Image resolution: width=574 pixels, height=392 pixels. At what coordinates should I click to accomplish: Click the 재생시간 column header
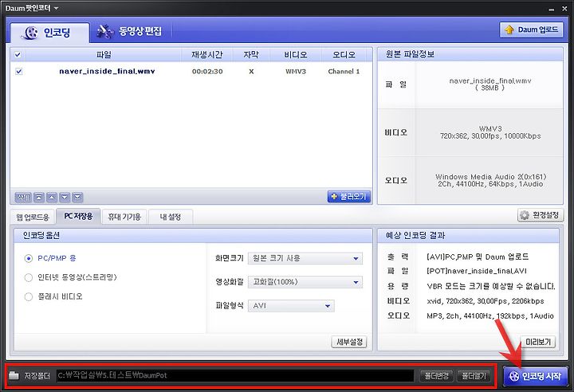(x=206, y=55)
